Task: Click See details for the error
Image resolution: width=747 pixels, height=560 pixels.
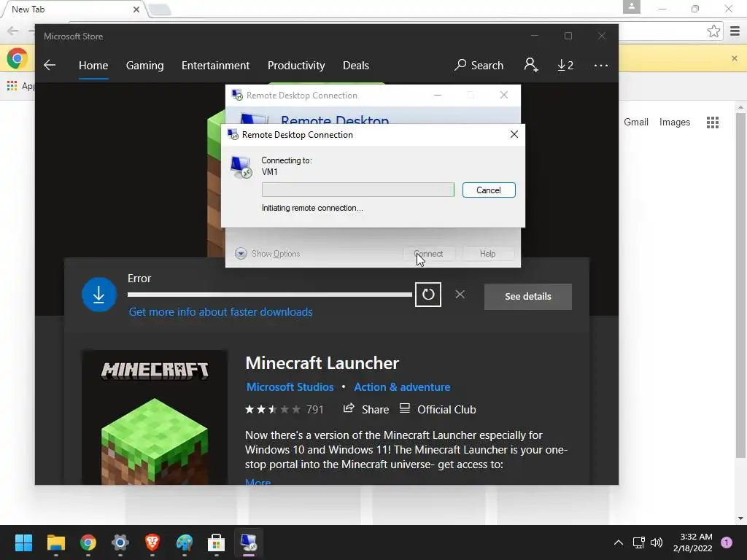Action: [528, 297]
